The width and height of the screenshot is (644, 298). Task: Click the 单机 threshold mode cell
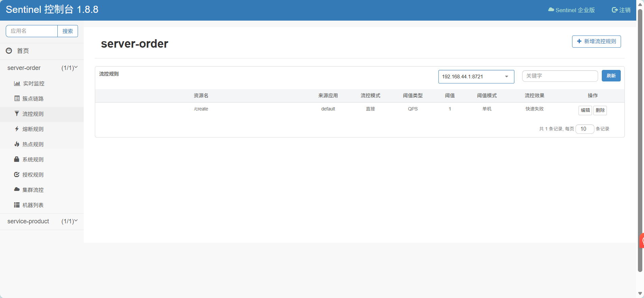[487, 109]
